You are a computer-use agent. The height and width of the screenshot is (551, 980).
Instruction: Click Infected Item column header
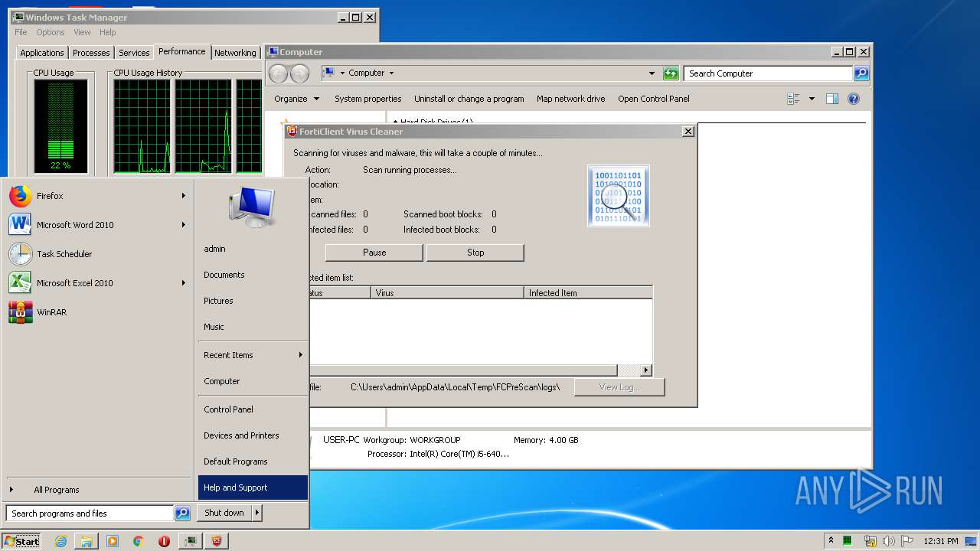(588, 293)
